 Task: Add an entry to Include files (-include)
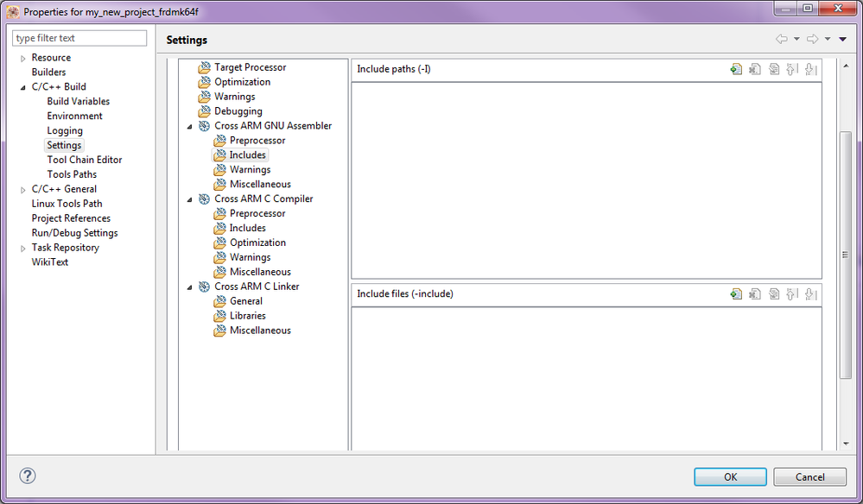click(x=736, y=294)
